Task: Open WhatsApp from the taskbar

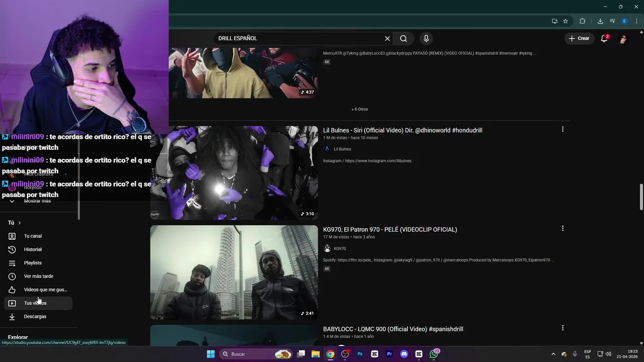Action: 434,354
